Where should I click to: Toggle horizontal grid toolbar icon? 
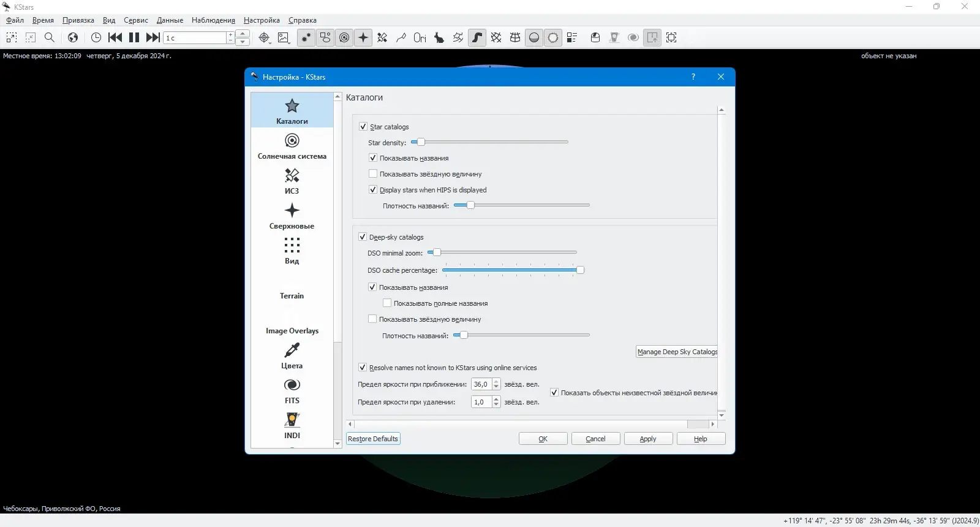515,37
